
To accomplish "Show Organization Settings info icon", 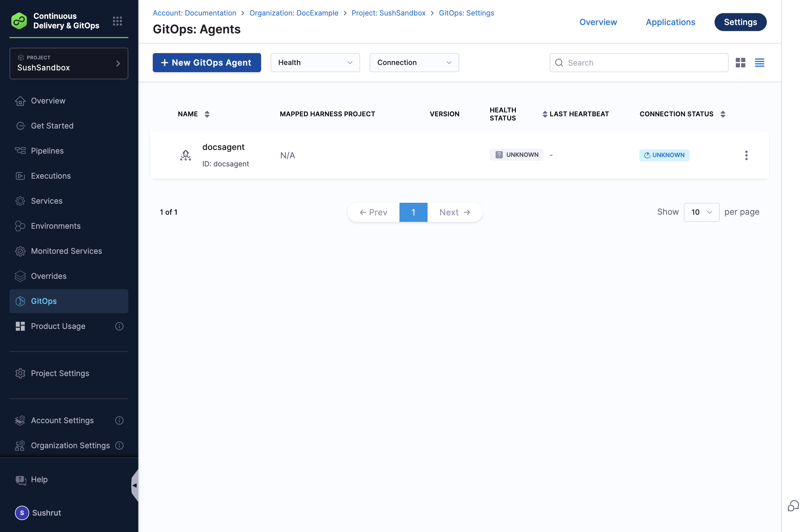I will tap(119, 446).
